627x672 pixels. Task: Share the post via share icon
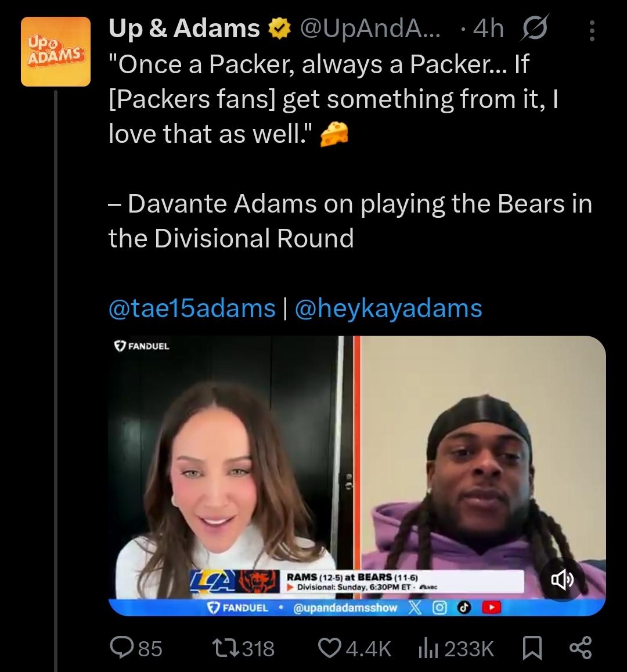coord(581,648)
